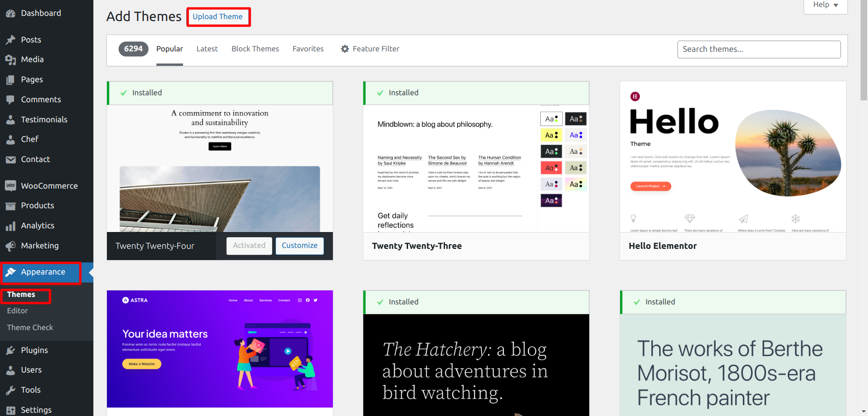The width and height of the screenshot is (868, 416).
Task: Click the Comments speech bubble icon
Action: click(x=10, y=99)
